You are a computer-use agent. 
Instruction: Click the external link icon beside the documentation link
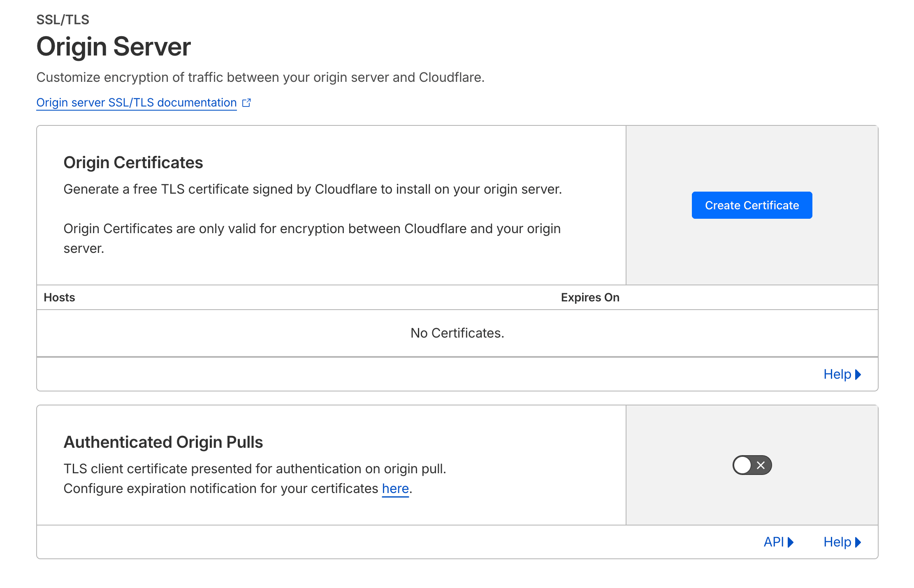coord(247,102)
